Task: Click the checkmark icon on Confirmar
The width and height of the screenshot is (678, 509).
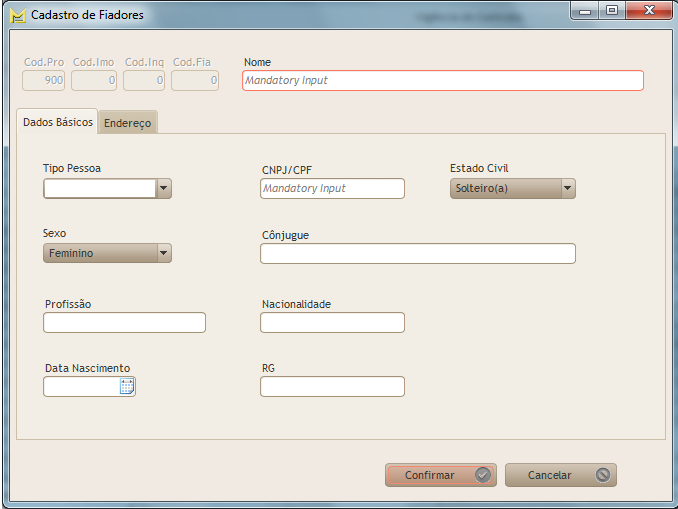Action: 483,476
